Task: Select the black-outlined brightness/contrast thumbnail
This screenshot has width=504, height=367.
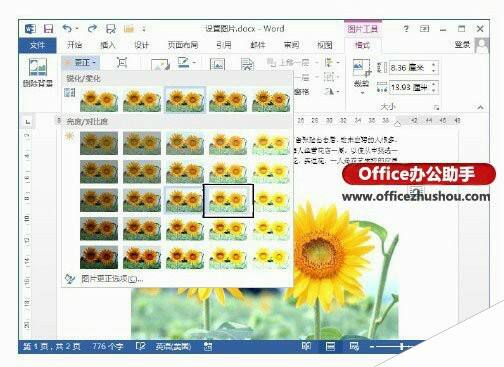Action: coord(228,201)
